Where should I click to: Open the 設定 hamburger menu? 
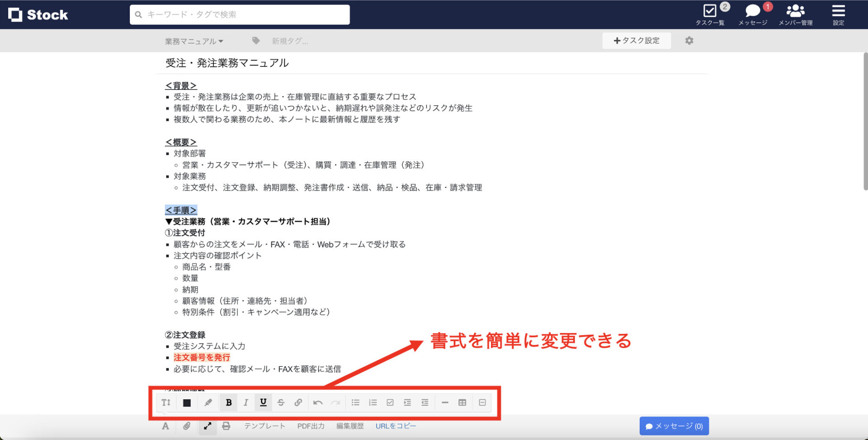(x=838, y=14)
